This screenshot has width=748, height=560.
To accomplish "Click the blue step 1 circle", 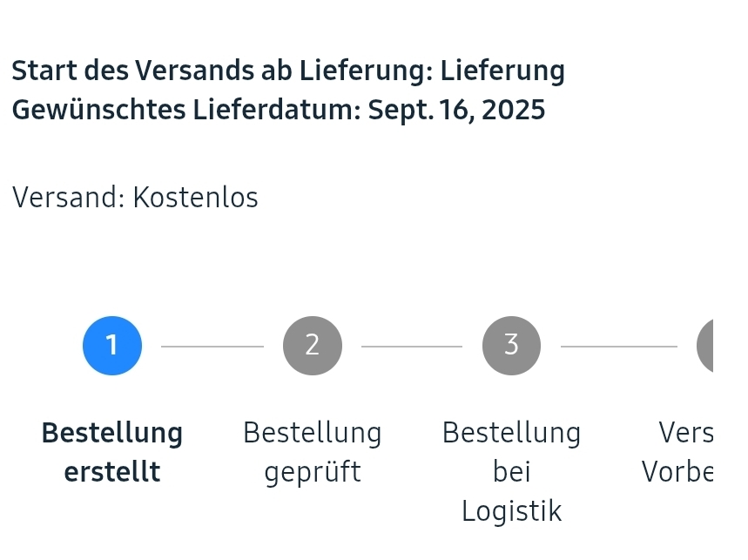I will coord(111,346).
